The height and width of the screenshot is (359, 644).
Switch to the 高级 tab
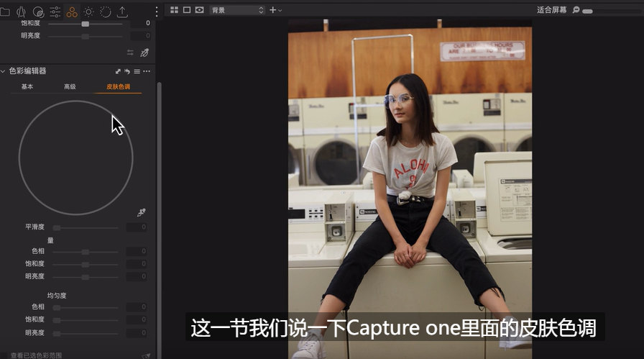coord(70,87)
